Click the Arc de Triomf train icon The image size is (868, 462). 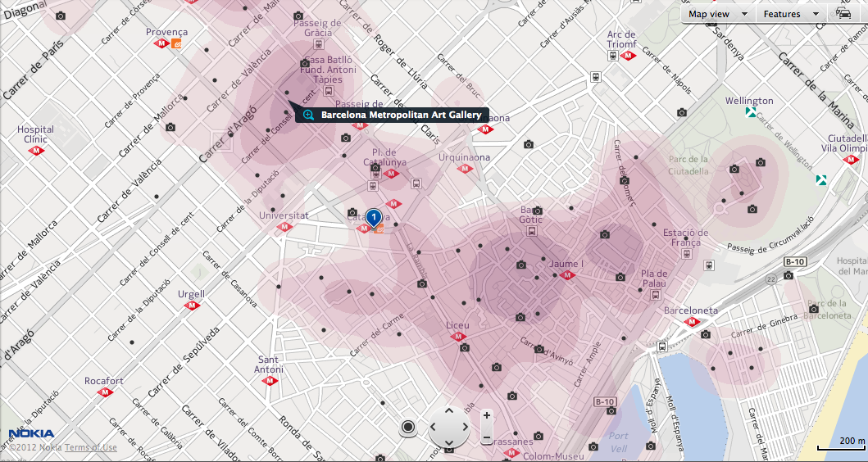[x=613, y=56]
